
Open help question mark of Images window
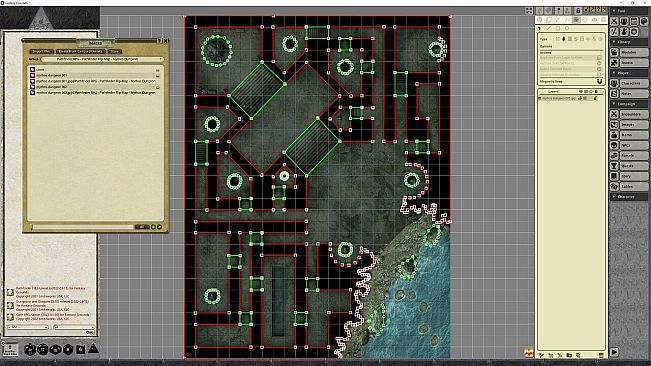point(159,41)
